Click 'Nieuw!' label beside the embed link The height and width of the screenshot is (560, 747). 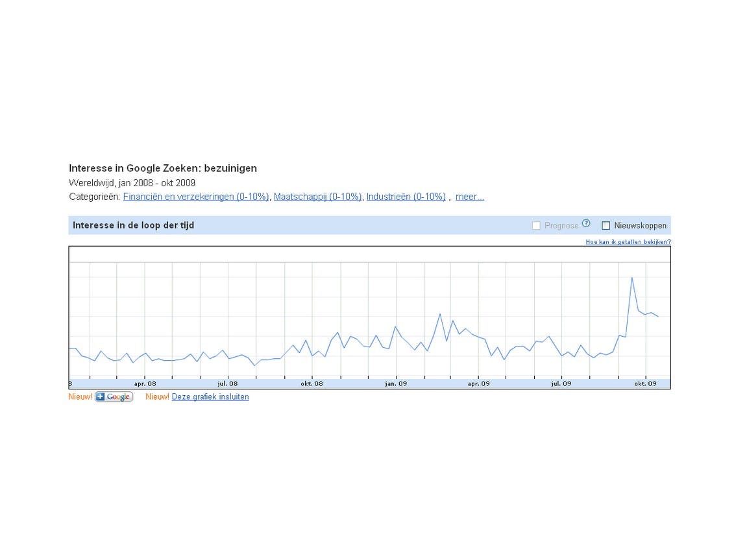tap(157, 396)
